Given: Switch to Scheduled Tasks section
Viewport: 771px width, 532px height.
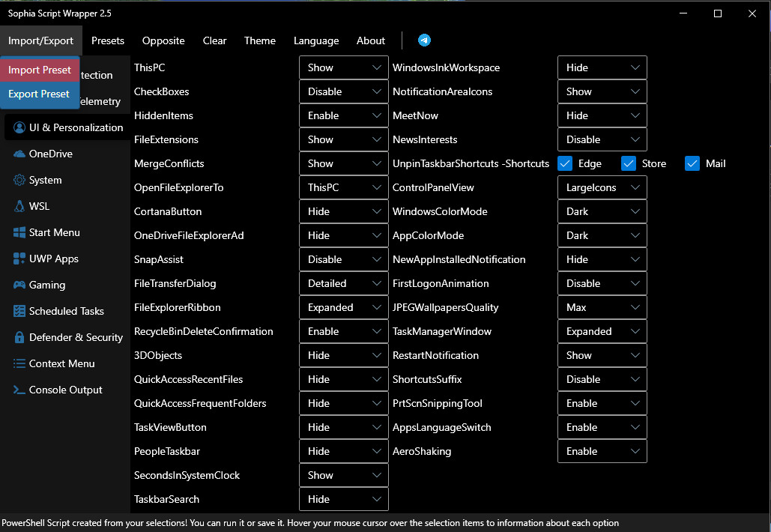Looking at the screenshot, I should coord(67,311).
